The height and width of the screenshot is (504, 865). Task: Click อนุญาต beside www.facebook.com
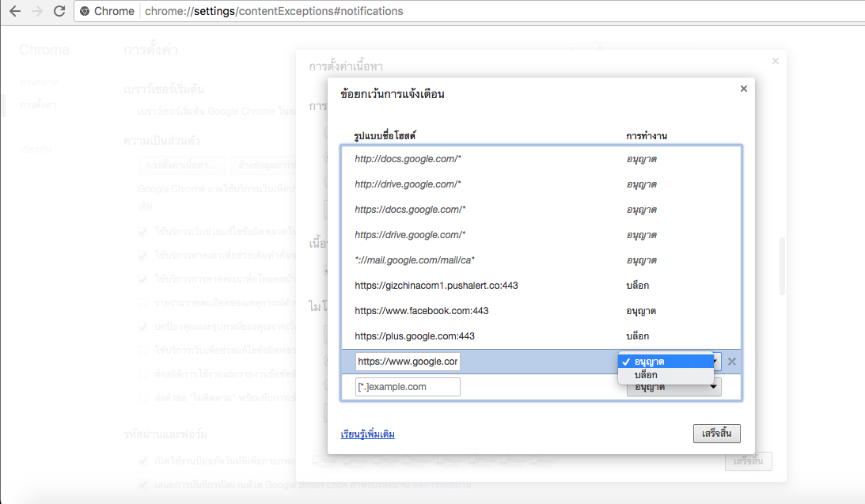click(x=641, y=311)
